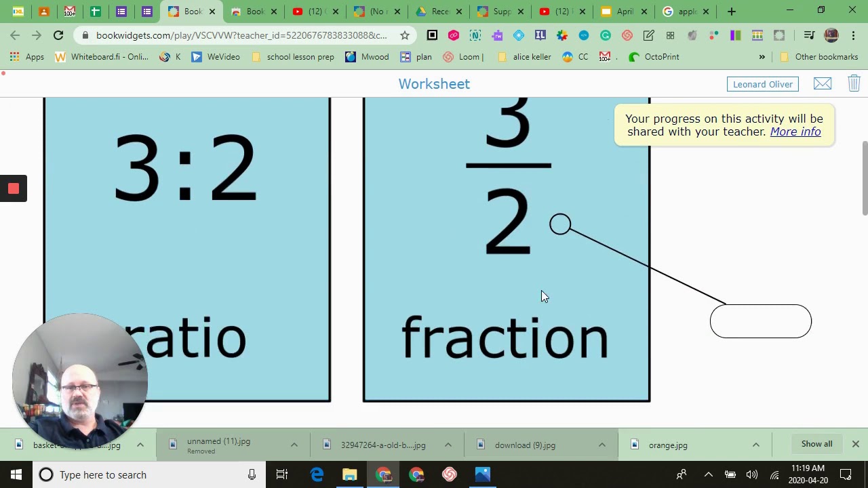The image size is (868, 488).
Task: Open the Photos app on the taskbar
Action: click(x=483, y=474)
